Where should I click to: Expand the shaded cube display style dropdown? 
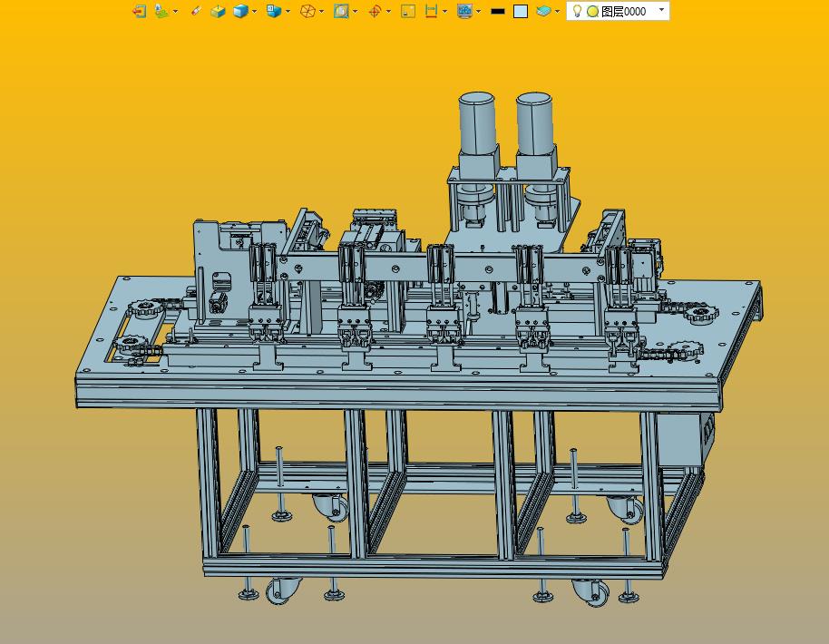[x=254, y=11]
